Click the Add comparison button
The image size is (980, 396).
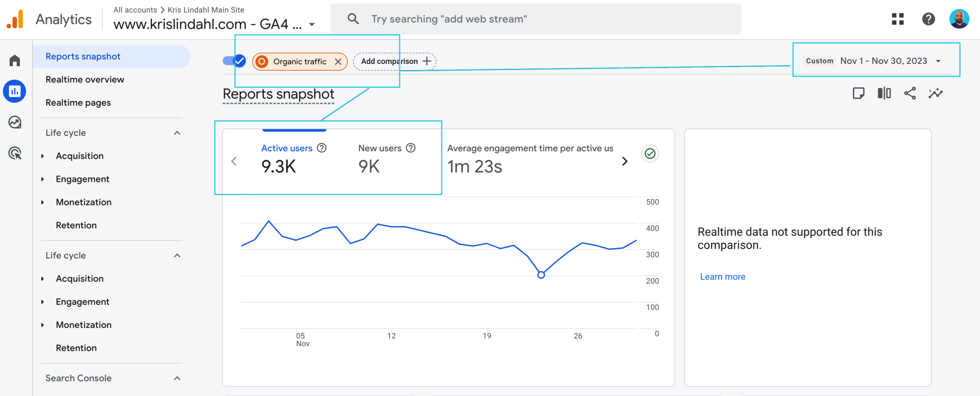[395, 61]
